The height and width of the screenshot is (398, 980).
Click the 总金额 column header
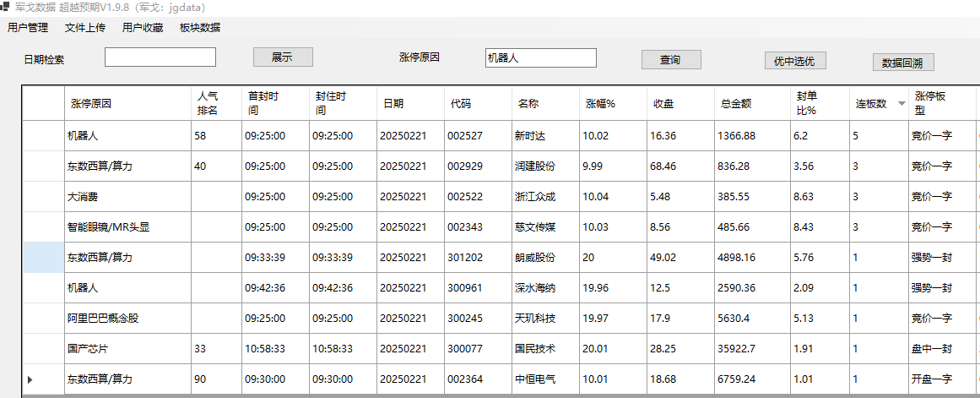tap(752, 103)
